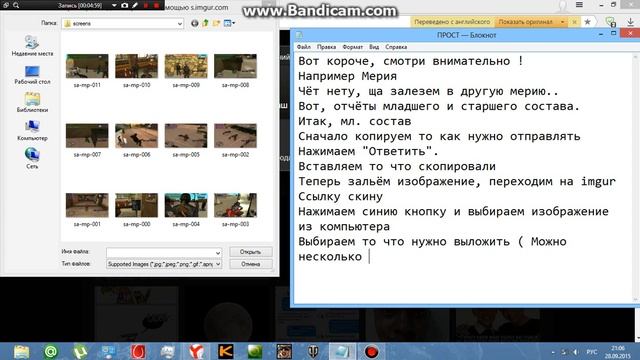Image resolution: width=640 pixels, height=360 pixels.
Task: Click the Имя файла input field
Action: point(160,253)
